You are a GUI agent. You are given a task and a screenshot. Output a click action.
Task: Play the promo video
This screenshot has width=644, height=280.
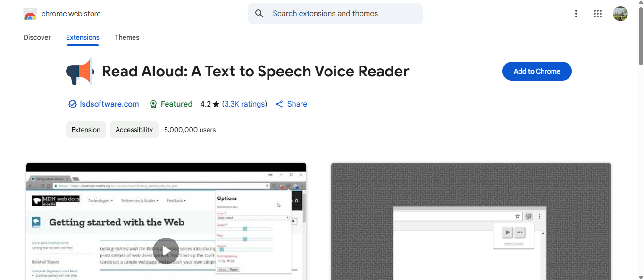[x=166, y=250]
